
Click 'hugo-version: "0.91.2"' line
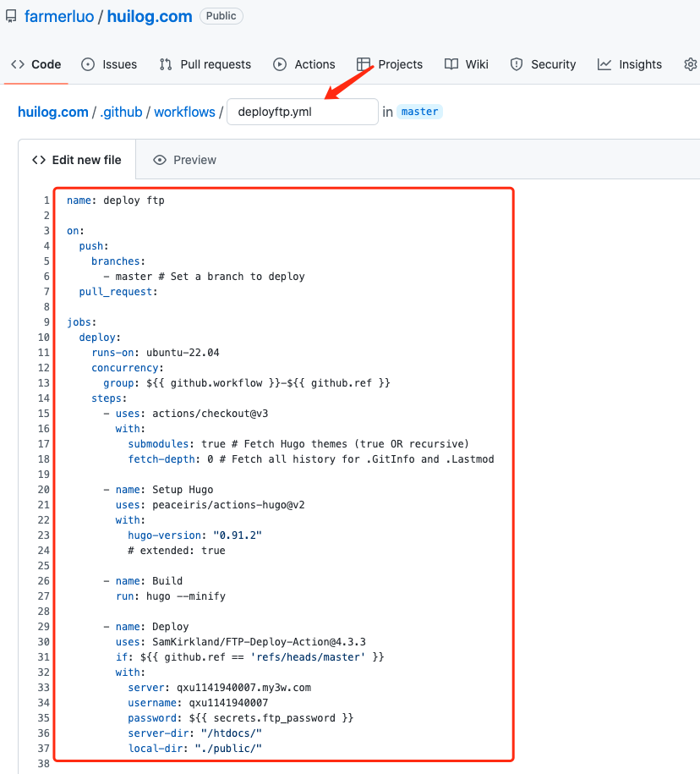coord(194,535)
